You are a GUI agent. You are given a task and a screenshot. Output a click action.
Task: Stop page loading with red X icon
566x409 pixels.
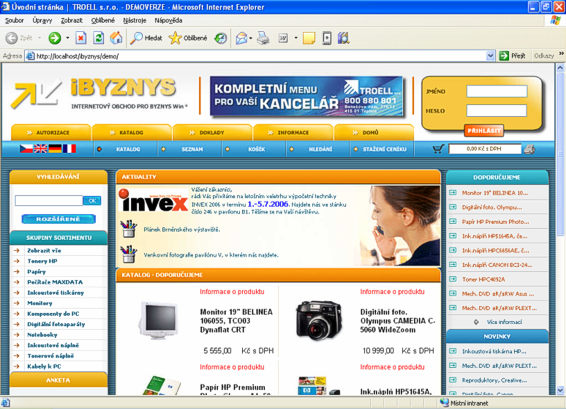pos(81,38)
